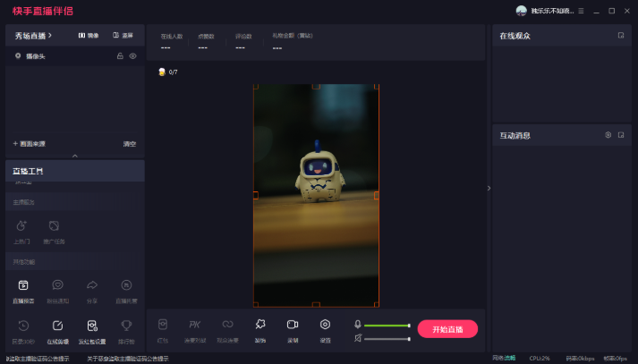The image size is (638, 364).
Task: Click the 在线点歌 song request icon
Action: coord(57,326)
